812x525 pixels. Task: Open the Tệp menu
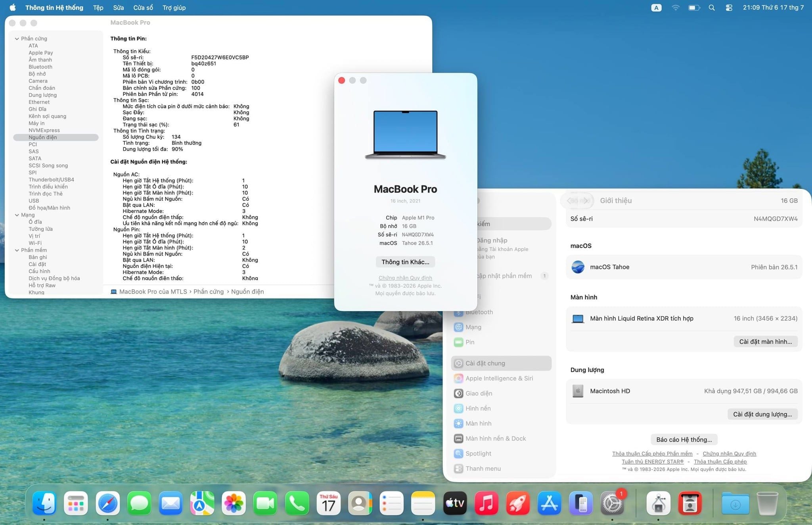pyautogui.click(x=98, y=8)
